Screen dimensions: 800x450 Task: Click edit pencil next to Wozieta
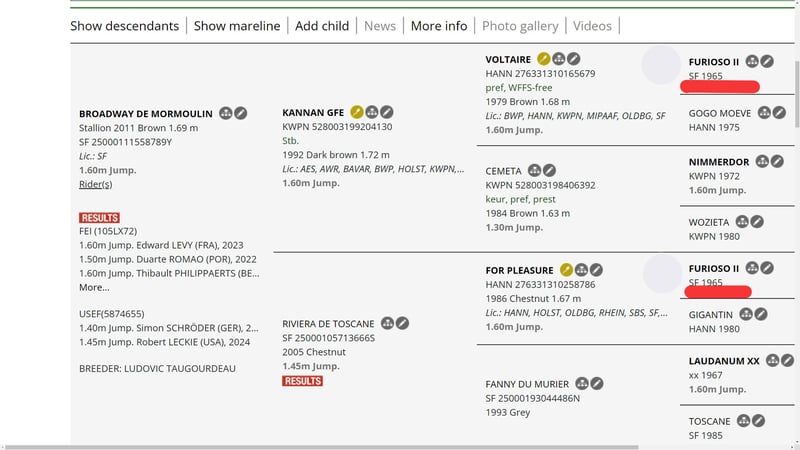(x=757, y=221)
